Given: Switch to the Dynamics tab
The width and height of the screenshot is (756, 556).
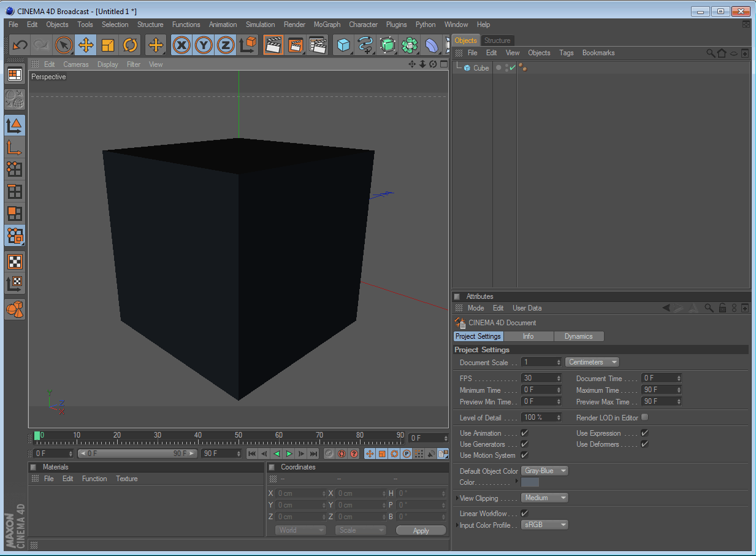Looking at the screenshot, I should point(579,336).
